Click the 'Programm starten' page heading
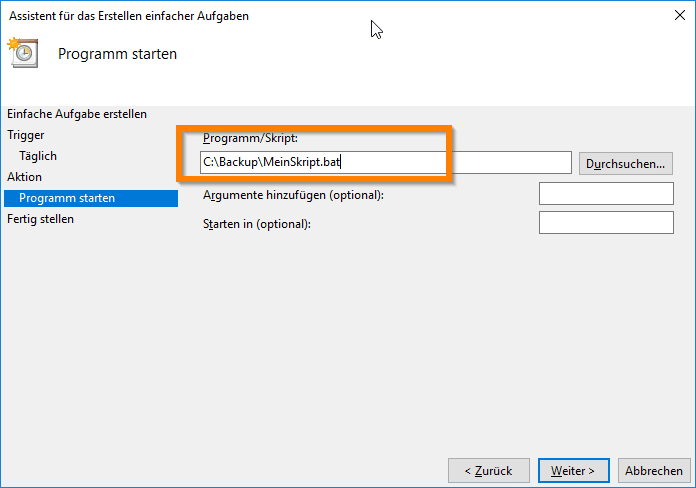Image resolution: width=696 pixels, height=488 pixels. coord(117,54)
